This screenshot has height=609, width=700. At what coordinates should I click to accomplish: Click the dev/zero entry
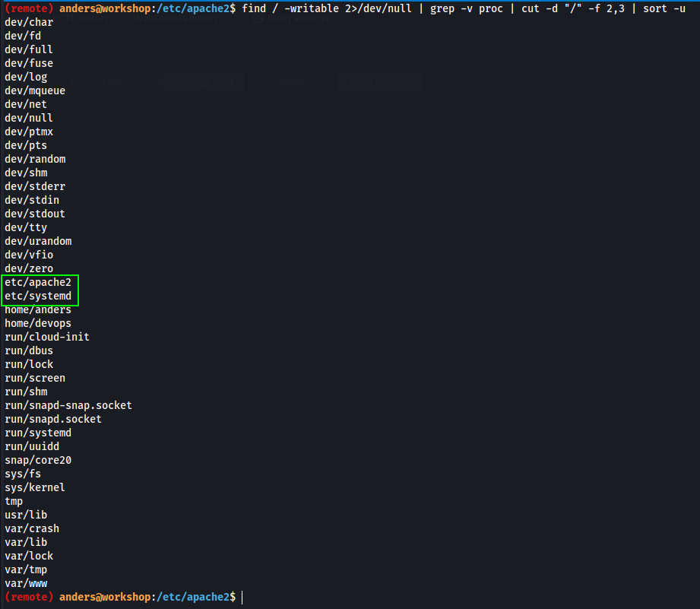29,268
